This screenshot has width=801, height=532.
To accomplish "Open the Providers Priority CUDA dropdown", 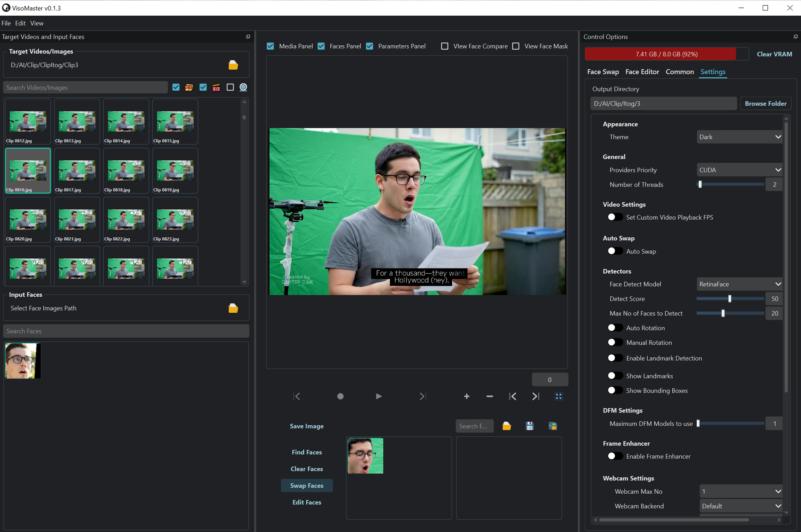I will point(739,170).
